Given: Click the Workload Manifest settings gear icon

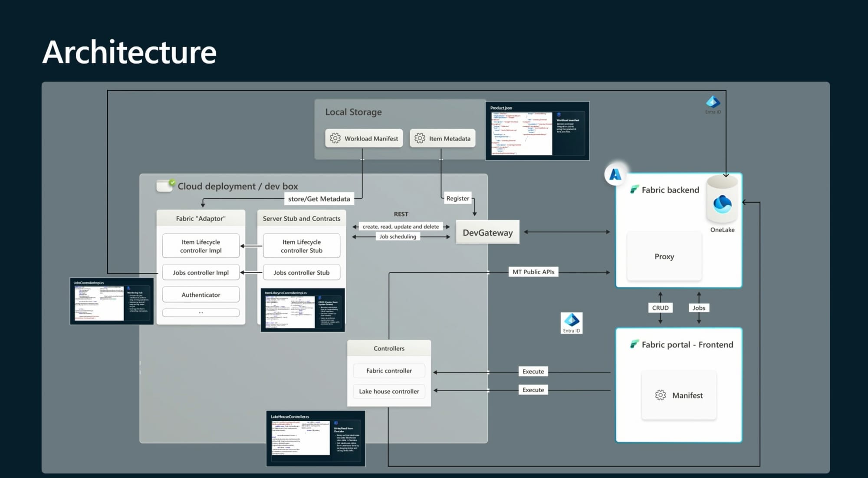Looking at the screenshot, I should (335, 138).
